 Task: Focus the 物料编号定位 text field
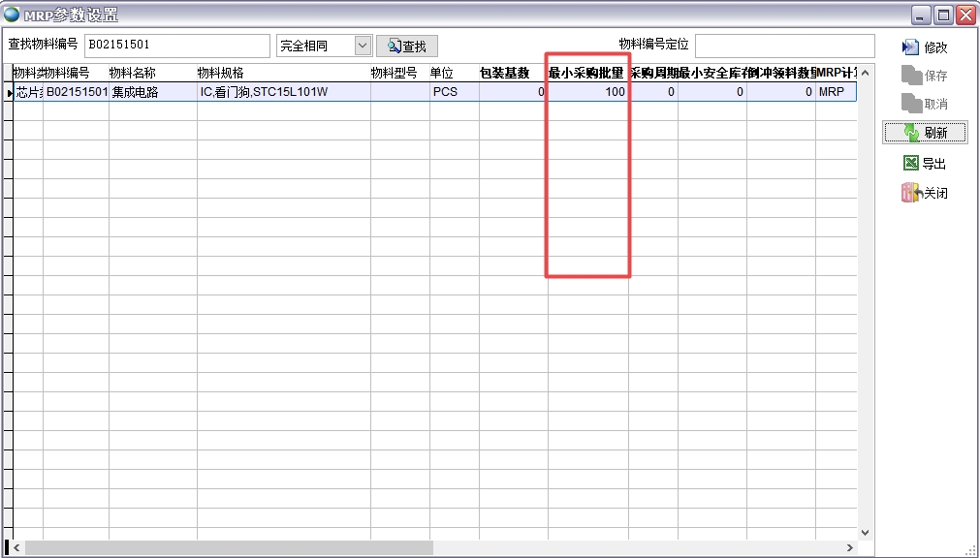pyautogui.click(x=783, y=46)
